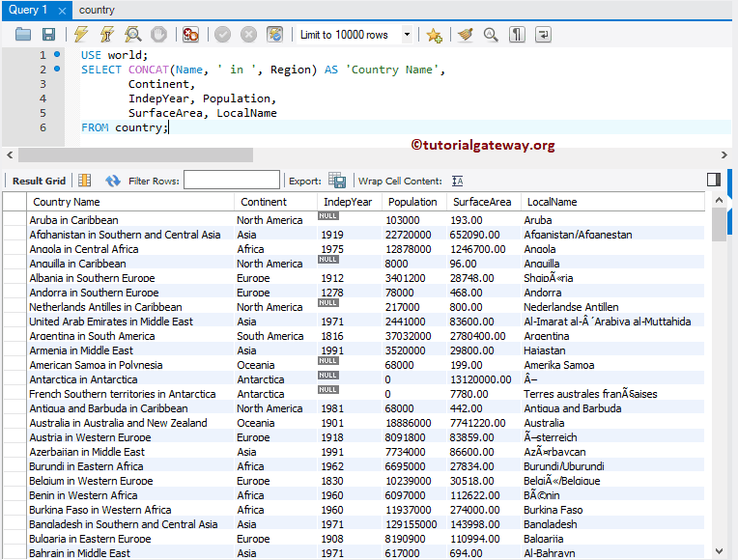Save query to favorites with star icon
The width and height of the screenshot is (738, 560).
434,35
